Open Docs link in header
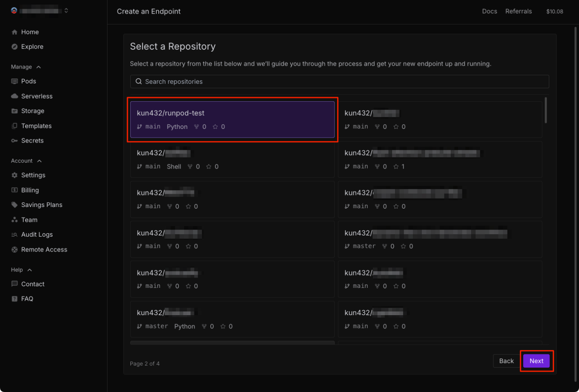This screenshot has height=392, width=579. tap(490, 12)
